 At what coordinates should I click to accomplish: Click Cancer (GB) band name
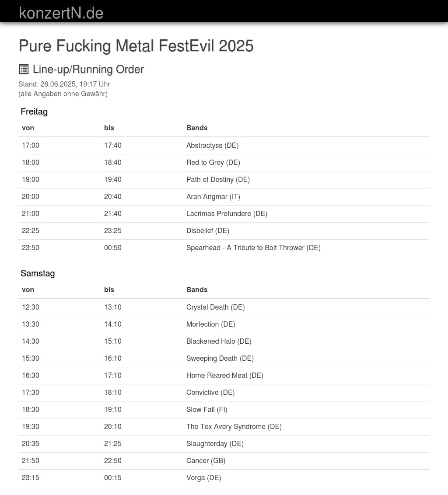[206, 461]
